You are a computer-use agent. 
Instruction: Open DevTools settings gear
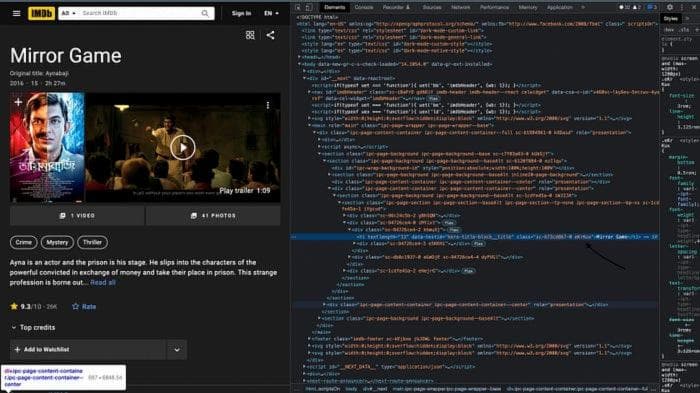coord(670,7)
